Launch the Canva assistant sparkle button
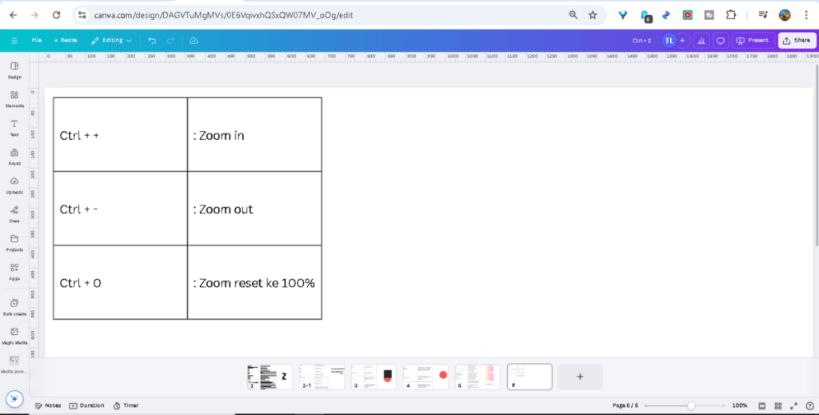 click(x=14, y=399)
